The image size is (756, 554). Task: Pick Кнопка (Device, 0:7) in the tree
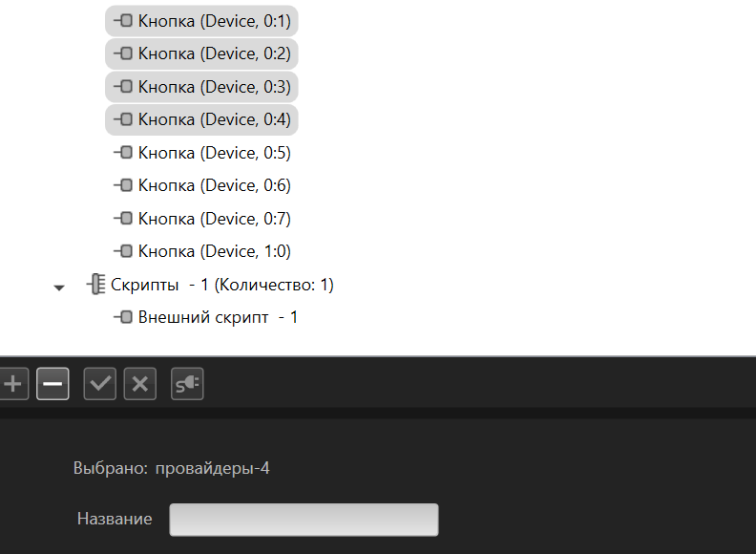214,219
